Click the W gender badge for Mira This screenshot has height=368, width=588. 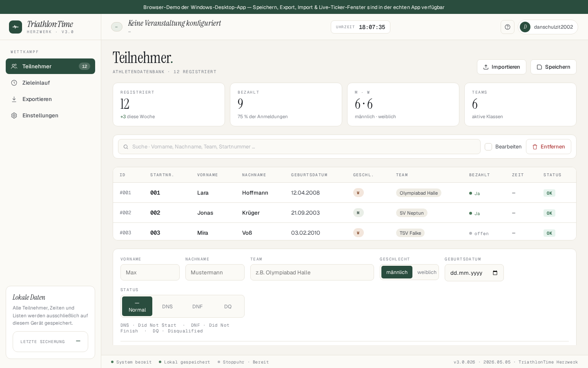click(x=359, y=233)
